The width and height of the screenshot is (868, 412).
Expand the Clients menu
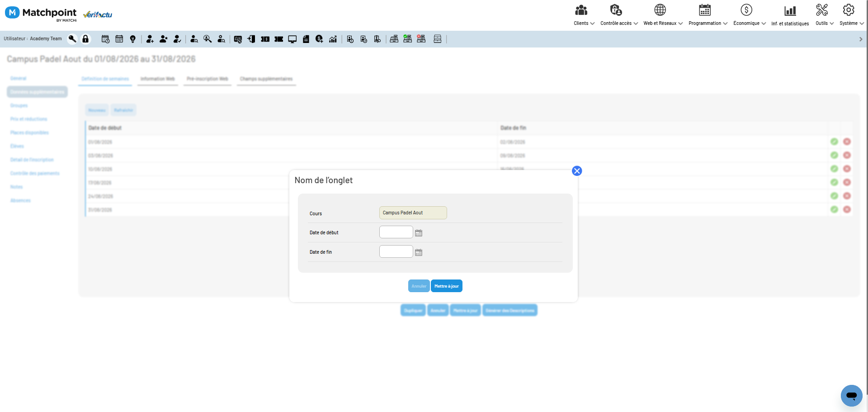[x=584, y=15]
